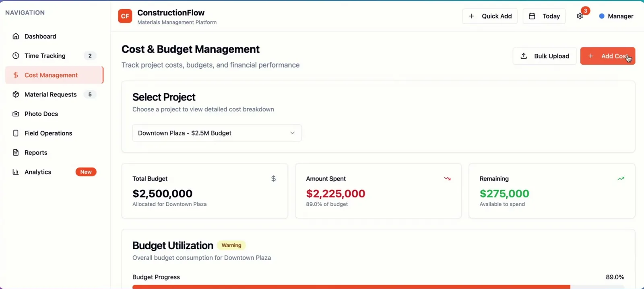Open the Manager user menu
Image resolution: width=644 pixels, height=289 pixels.
pyautogui.click(x=616, y=16)
